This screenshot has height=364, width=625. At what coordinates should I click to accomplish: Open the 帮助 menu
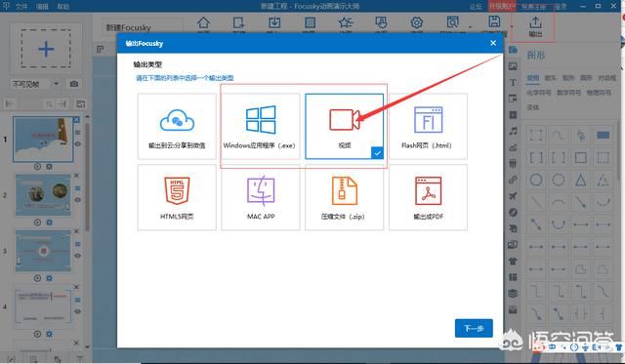62,7
